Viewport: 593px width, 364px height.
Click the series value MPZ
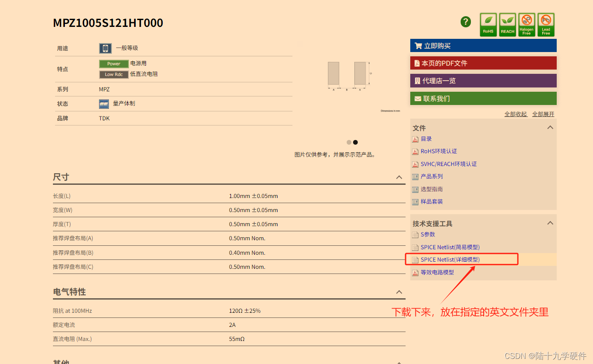(104, 90)
